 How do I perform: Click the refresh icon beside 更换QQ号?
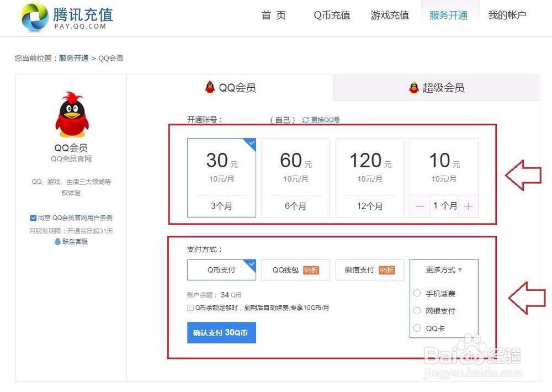(x=305, y=119)
